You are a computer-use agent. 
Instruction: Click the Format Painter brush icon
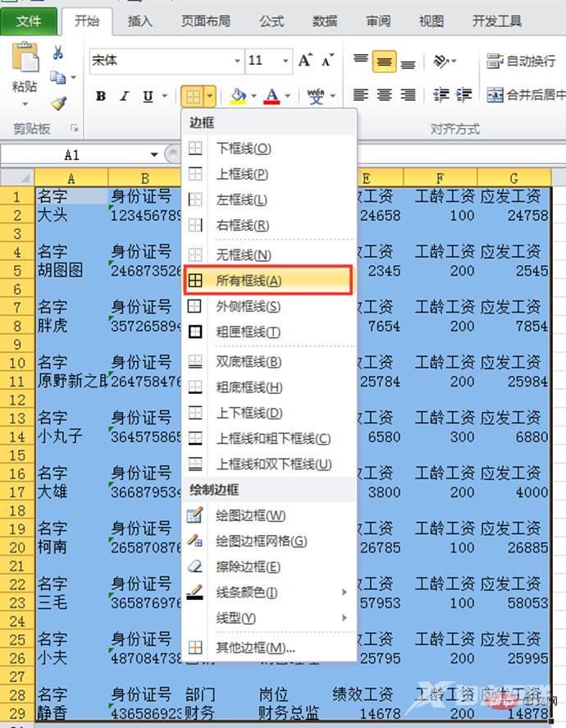pyautogui.click(x=57, y=103)
